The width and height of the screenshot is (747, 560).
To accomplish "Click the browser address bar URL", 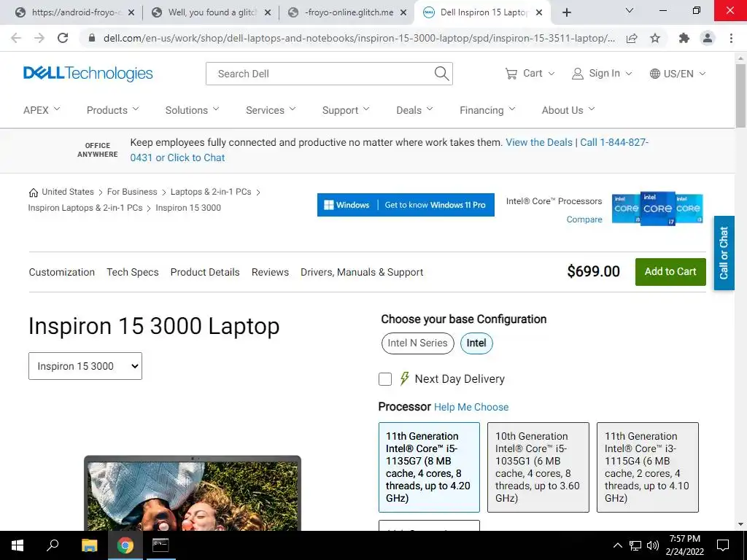I will pos(359,38).
